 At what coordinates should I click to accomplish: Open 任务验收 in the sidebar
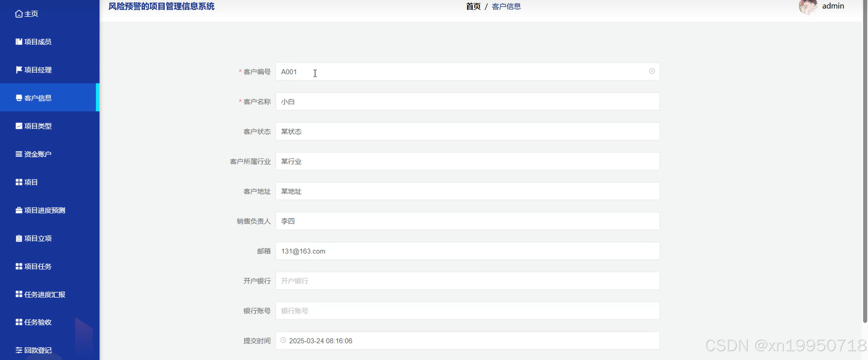coord(50,322)
